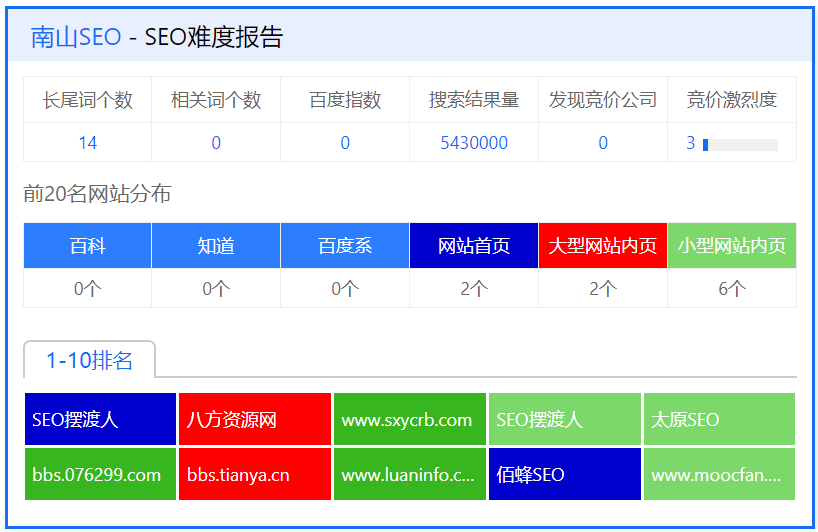The height and width of the screenshot is (532, 818).
Task: Click the 长尾词个数 value 14
Action: tap(88, 142)
